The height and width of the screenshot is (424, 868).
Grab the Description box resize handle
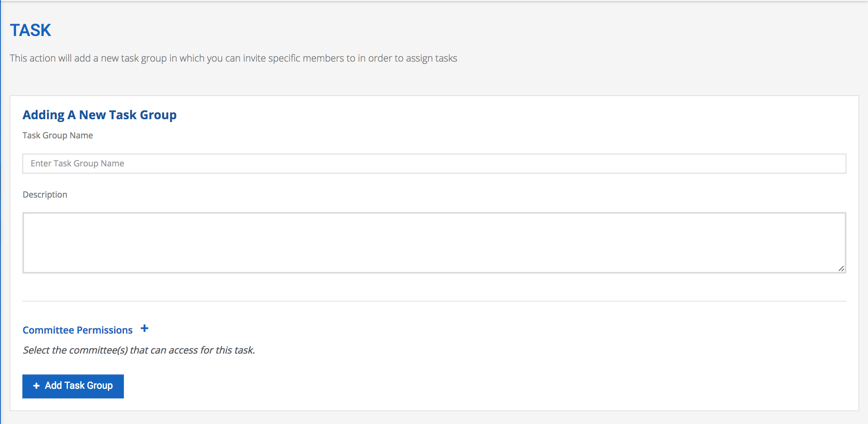841,269
